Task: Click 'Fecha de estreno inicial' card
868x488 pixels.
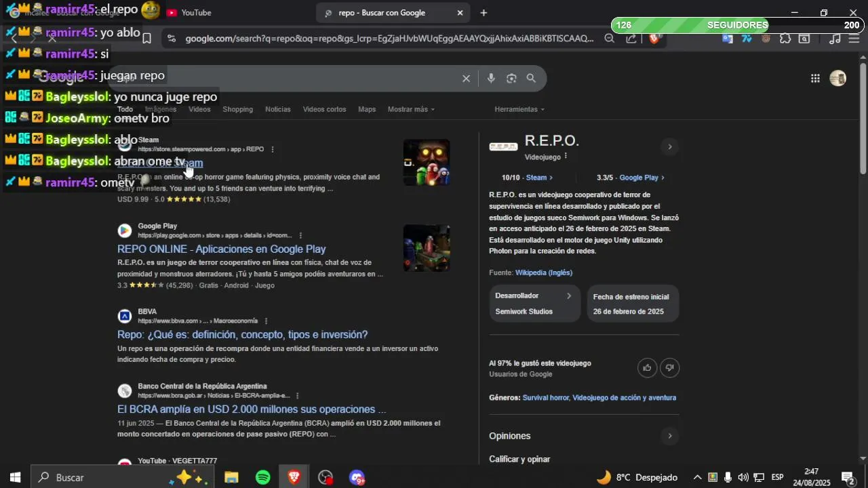Action: click(x=632, y=304)
